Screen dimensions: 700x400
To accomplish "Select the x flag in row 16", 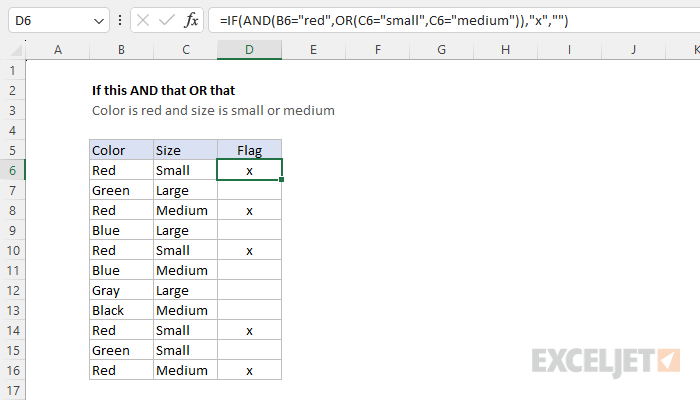I will pos(249,370).
